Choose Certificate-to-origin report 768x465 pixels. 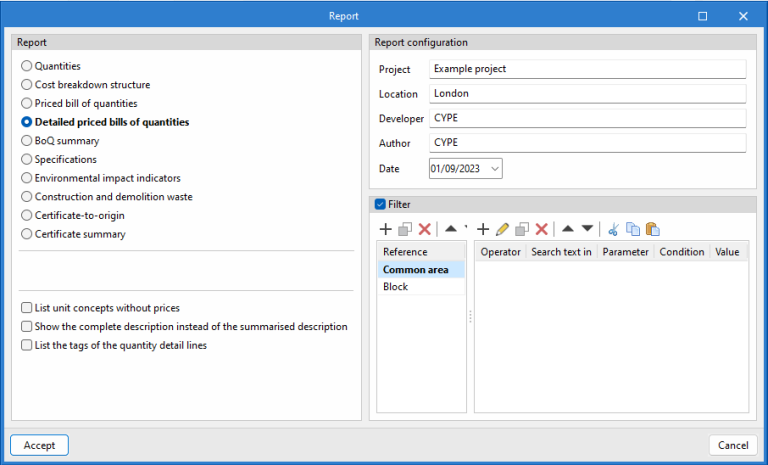click(73, 215)
